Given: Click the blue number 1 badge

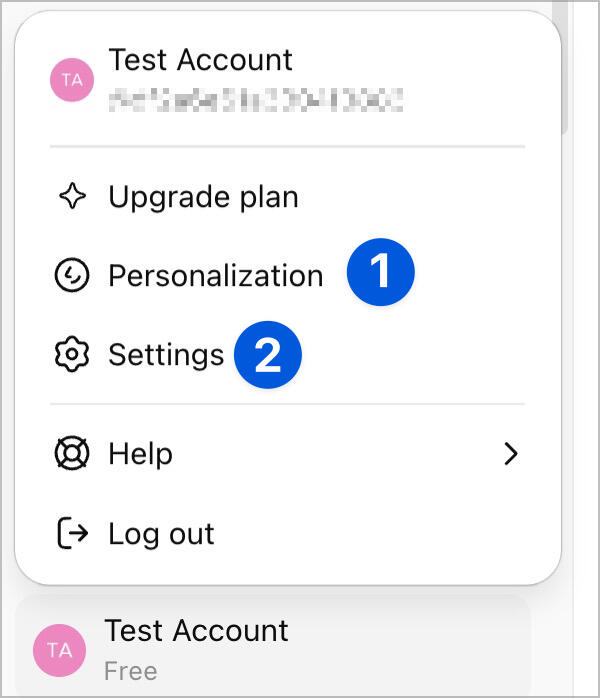Looking at the screenshot, I should pyautogui.click(x=380, y=272).
